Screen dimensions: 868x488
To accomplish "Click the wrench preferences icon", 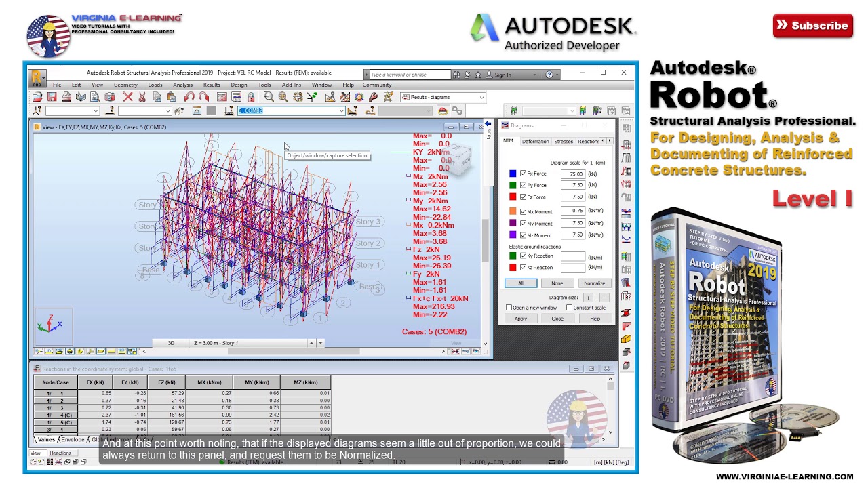I will [x=373, y=97].
